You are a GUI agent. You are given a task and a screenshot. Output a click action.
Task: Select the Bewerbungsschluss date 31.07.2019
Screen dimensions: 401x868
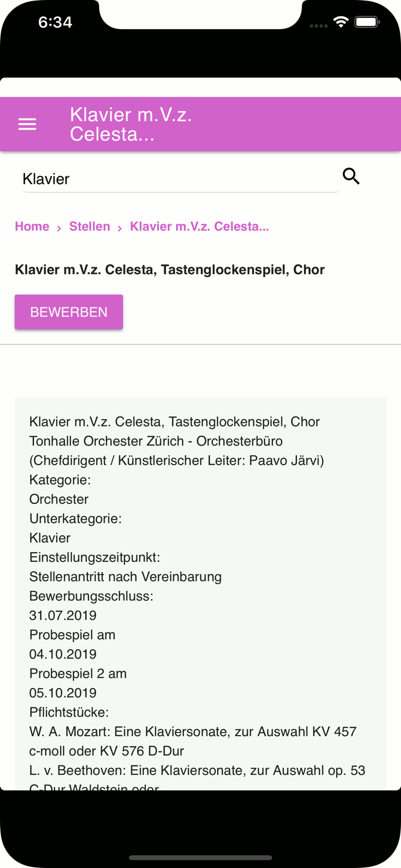tap(63, 615)
